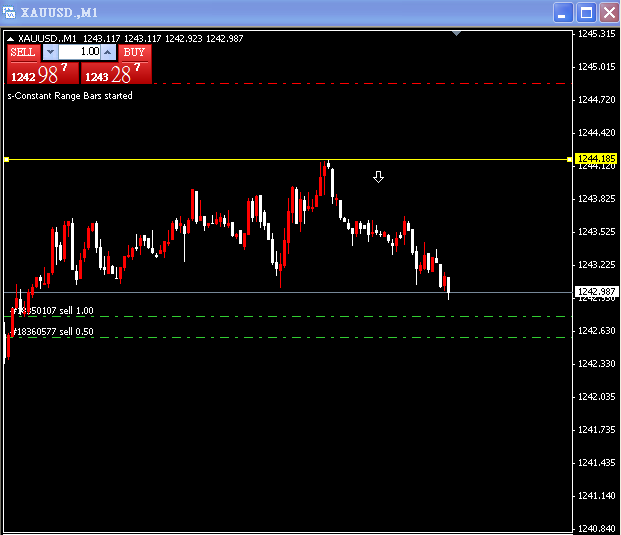Click the sell price 1242.98 panel
Viewport: 621px width, 535px height.
coord(42,73)
